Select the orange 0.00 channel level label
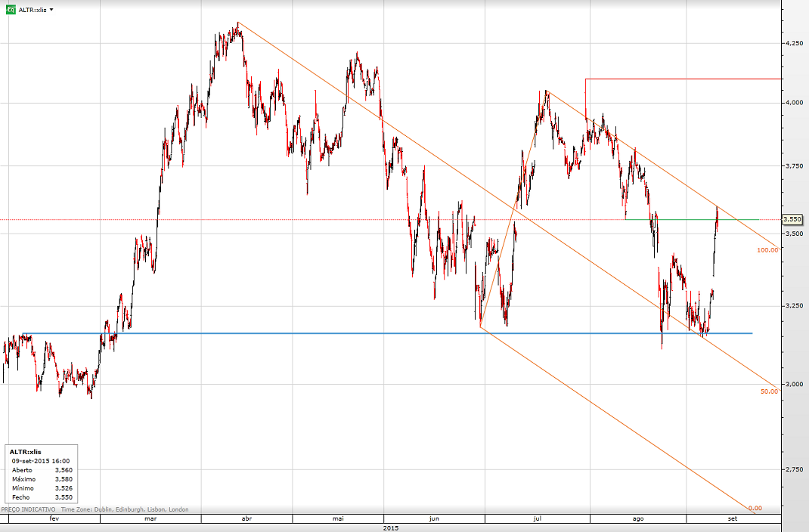The height and width of the screenshot is (532, 809). [755, 508]
